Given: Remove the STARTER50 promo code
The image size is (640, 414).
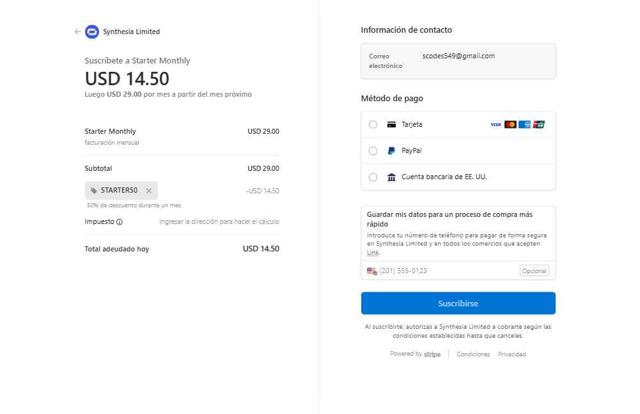Looking at the screenshot, I should coord(149,190).
